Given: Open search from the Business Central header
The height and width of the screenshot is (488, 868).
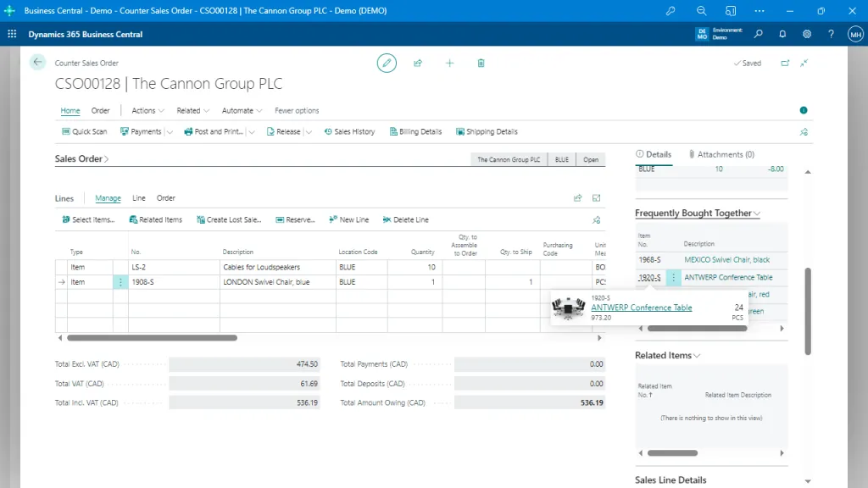Looking at the screenshot, I should coord(759,35).
